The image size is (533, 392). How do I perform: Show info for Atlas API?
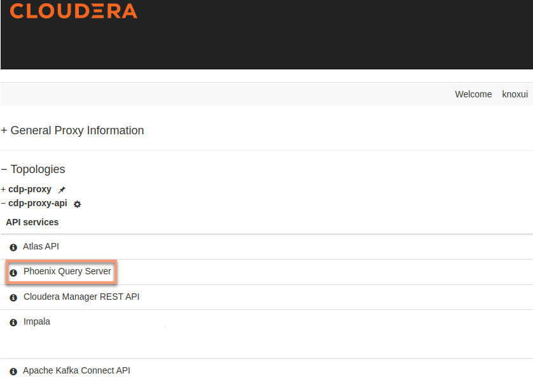(x=13, y=248)
